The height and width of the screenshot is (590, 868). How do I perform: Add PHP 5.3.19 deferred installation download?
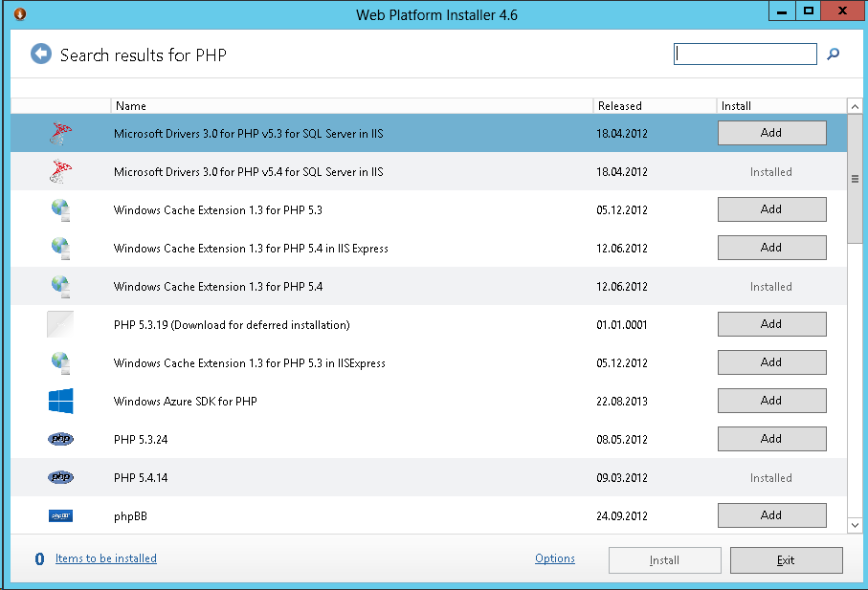pyautogui.click(x=771, y=324)
